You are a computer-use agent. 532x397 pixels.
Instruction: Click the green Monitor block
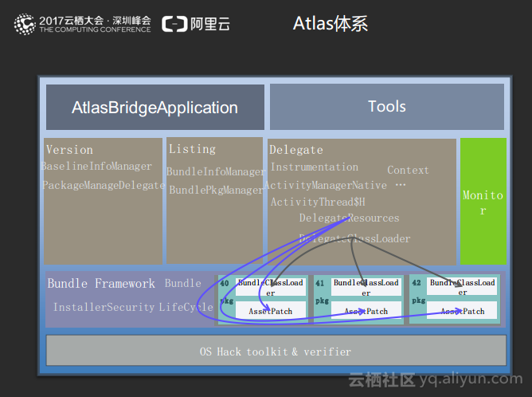483,201
